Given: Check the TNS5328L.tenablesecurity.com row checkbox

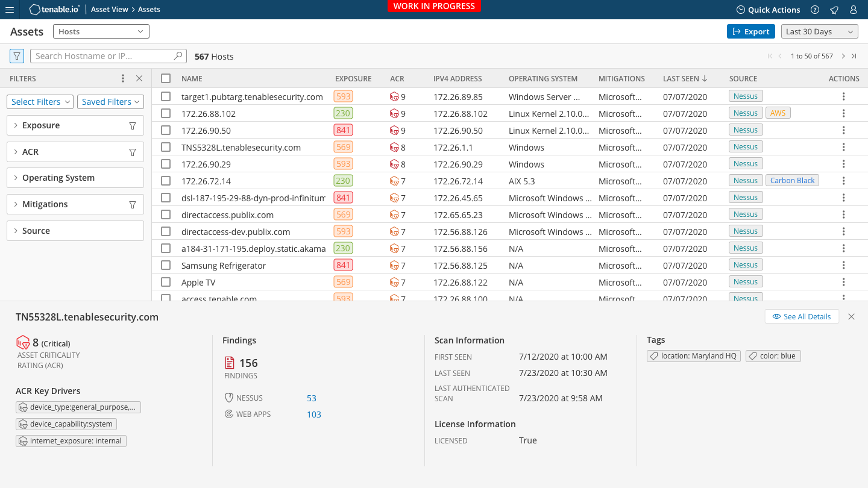Looking at the screenshot, I should point(166,147).
